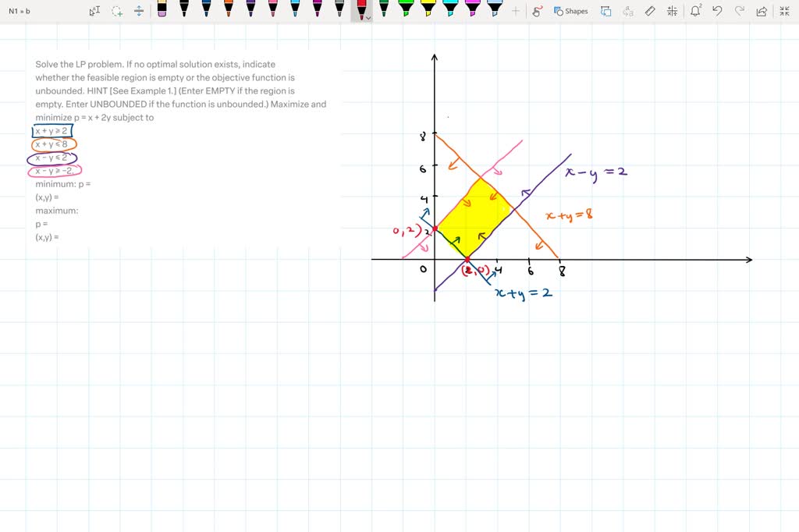Click the 'minimum: p =' line
Viewport: 799px width, 532px height.
pyautogui.click(x=63, y=184)
